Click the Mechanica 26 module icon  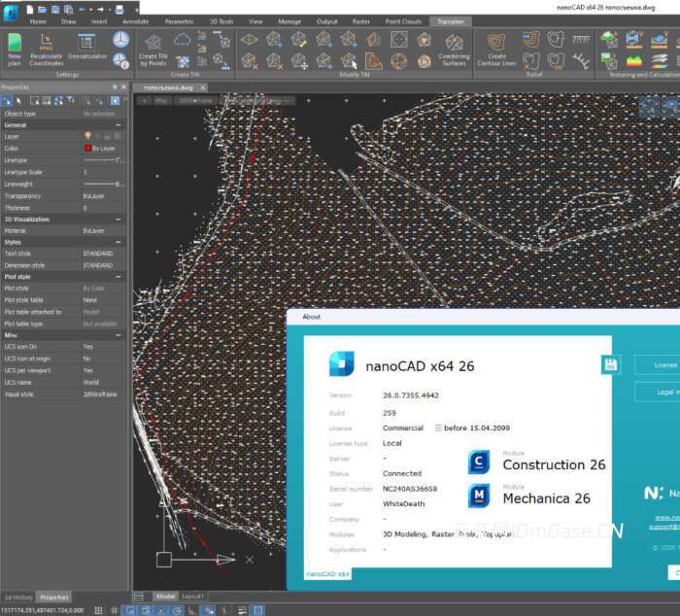[x=479, y=496]
